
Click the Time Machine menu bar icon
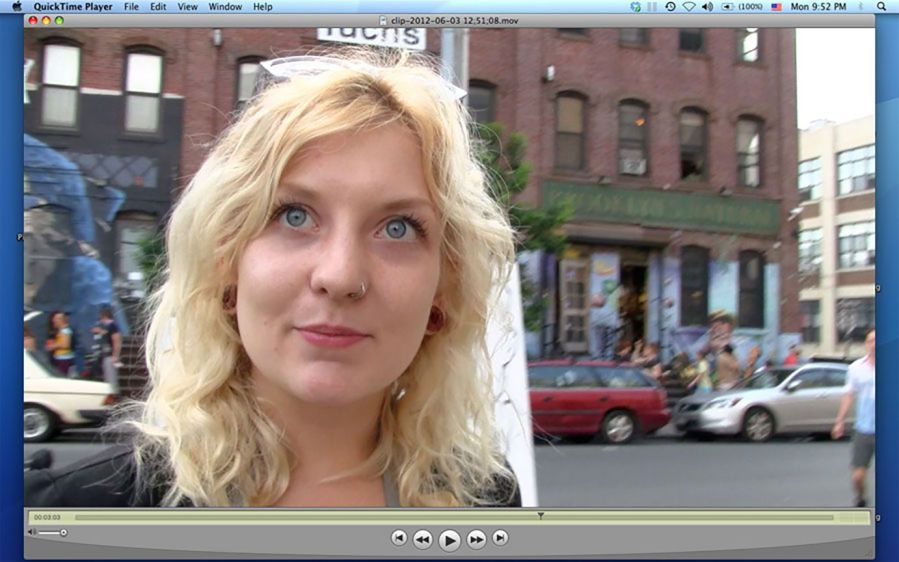[670, 7]
